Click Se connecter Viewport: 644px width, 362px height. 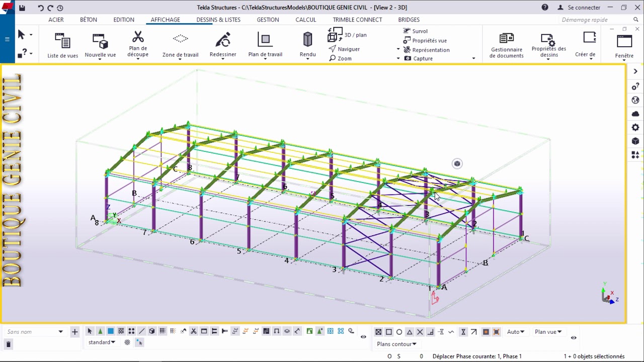pyautogui.click(x=579, y=8)
